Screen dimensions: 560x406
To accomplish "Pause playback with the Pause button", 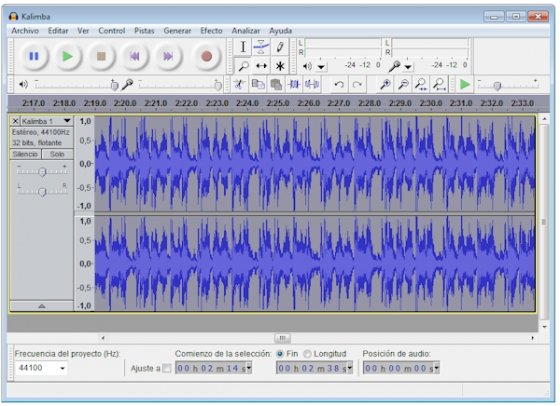I will tap(34, 56).
